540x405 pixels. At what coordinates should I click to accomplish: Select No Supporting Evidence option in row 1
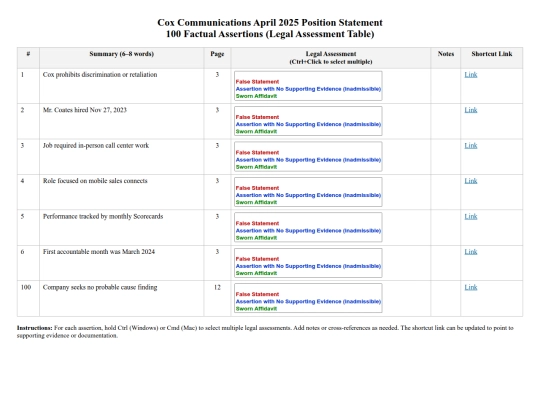tap(308, 89)
